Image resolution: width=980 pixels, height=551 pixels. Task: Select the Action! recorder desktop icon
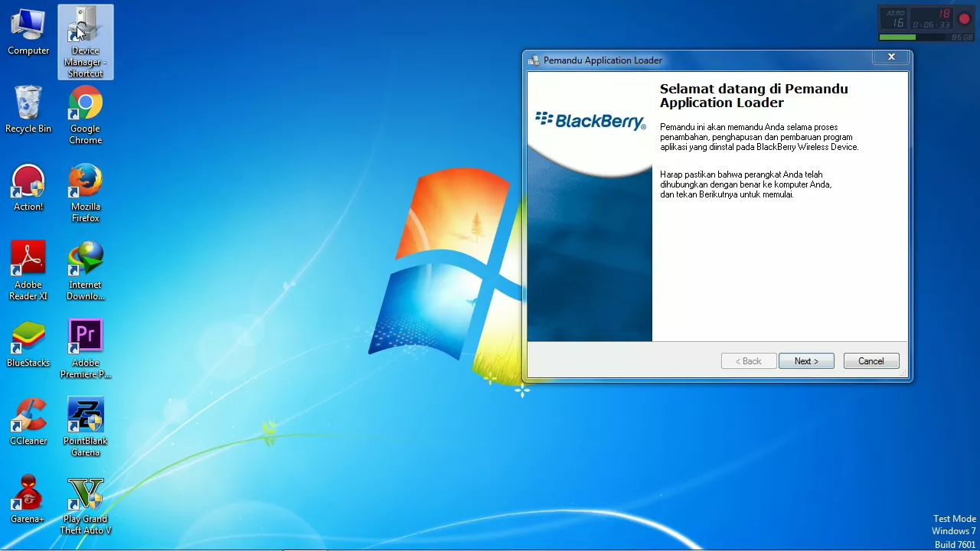click(28, 187)
